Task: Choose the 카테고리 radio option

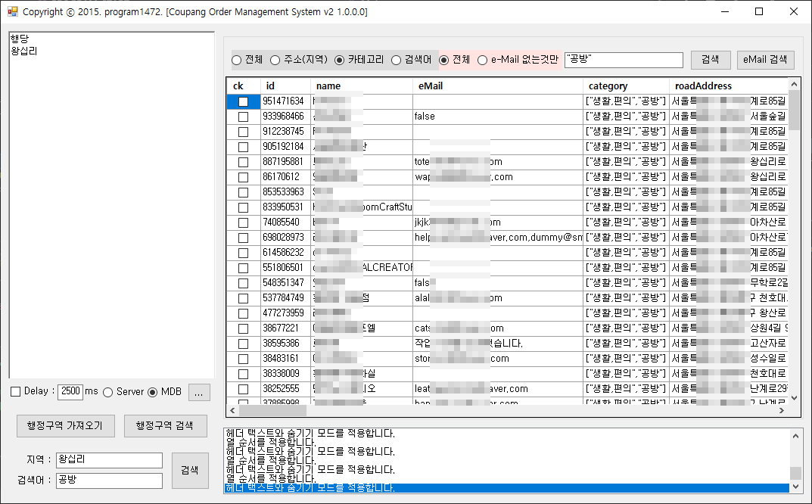Action: tap(339, 61)
